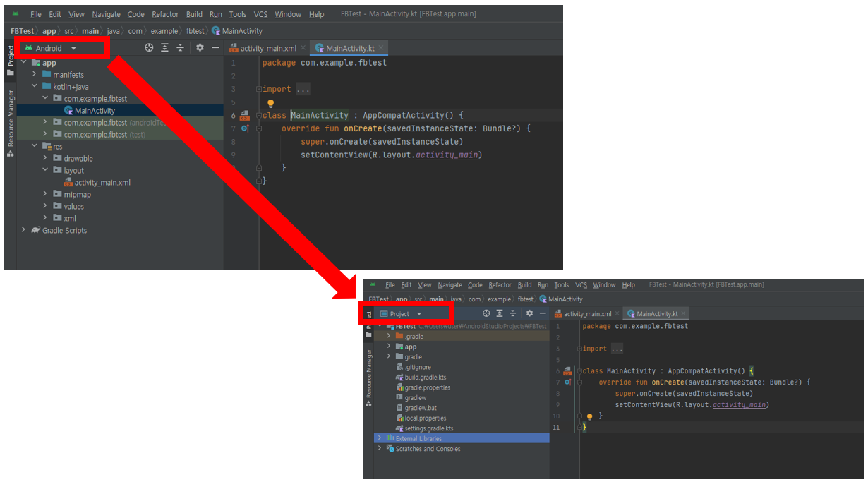Expand Gradle Scripts node in upper window
The width and height of the screenshot is (868, 482).
coord(23,230)
